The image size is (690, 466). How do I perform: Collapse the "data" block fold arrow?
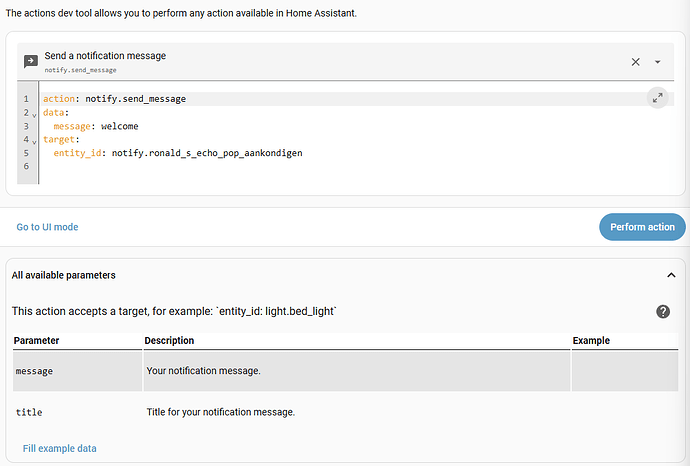point(35,114)
